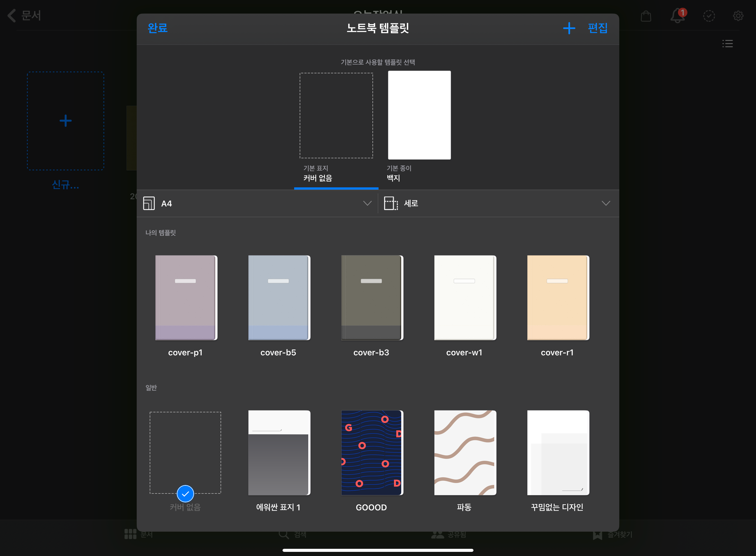
Task: Click the orientation icon beside 세로
Action: click(391, 203)
